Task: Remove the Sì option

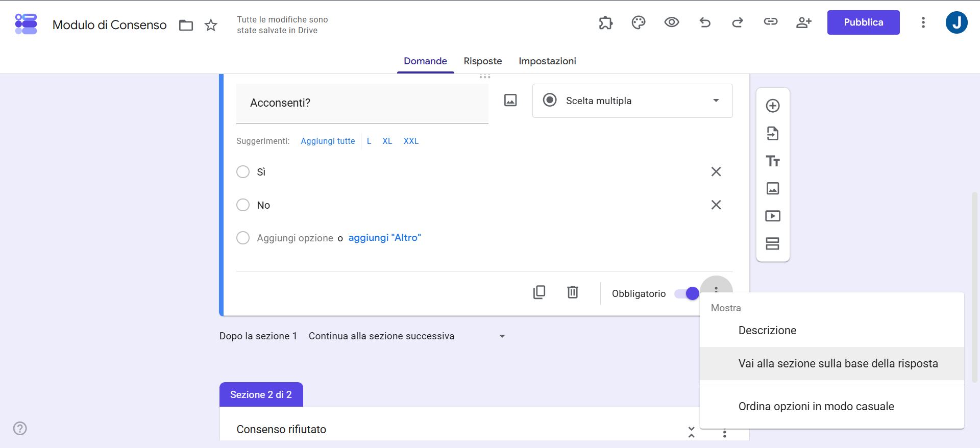Action: [716, 171]
